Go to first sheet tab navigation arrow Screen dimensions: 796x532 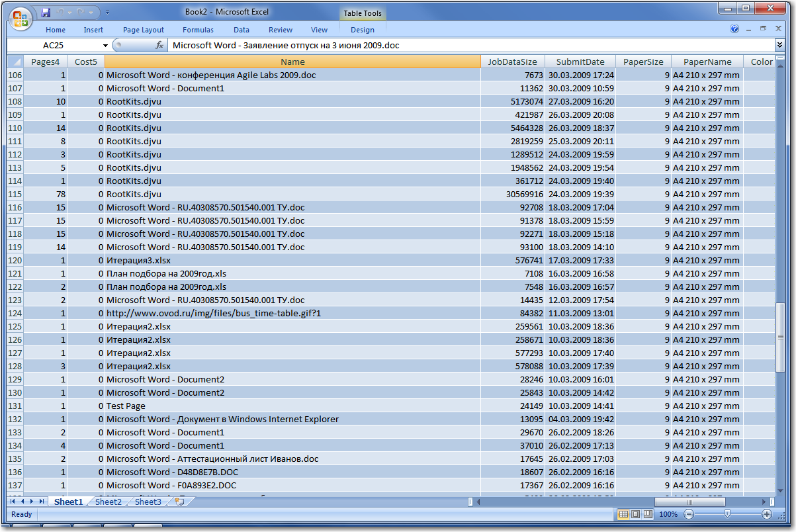coord(14,502)
